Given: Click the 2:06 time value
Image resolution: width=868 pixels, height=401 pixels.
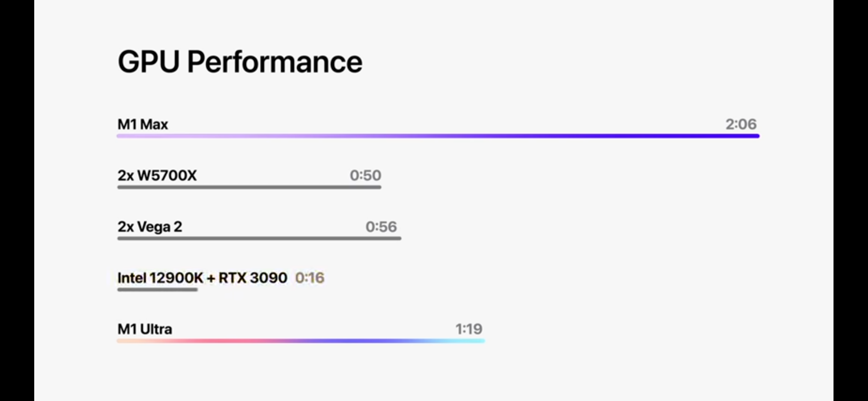Looking at the screenshot, I should click(741, 124).
